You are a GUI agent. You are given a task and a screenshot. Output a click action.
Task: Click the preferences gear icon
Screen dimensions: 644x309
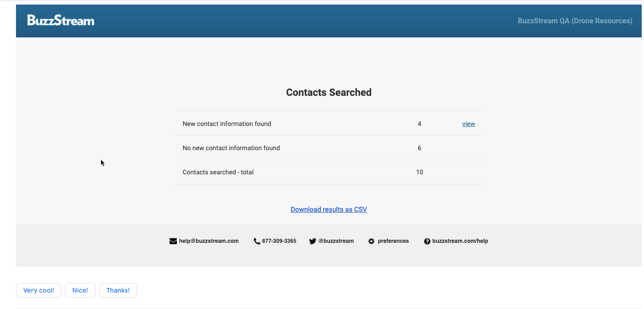pos(371,241)
